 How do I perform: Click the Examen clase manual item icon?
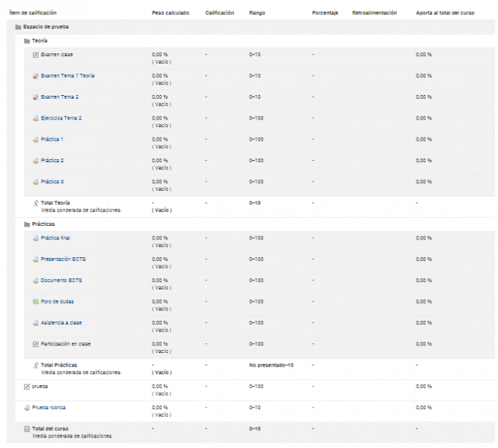point(36,55)
